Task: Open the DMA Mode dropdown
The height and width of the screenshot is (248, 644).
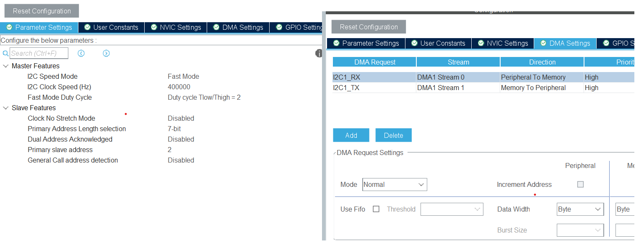Action: pos(395,184)
